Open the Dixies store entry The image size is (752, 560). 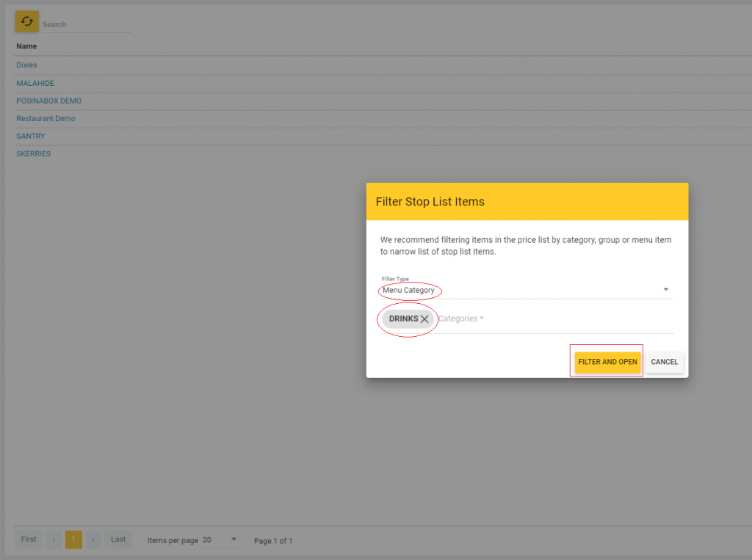click(x=26, y=65)
